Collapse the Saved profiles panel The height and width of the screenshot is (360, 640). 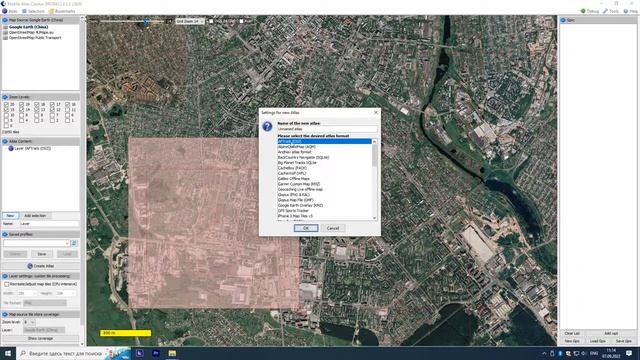tap(5, 234)
